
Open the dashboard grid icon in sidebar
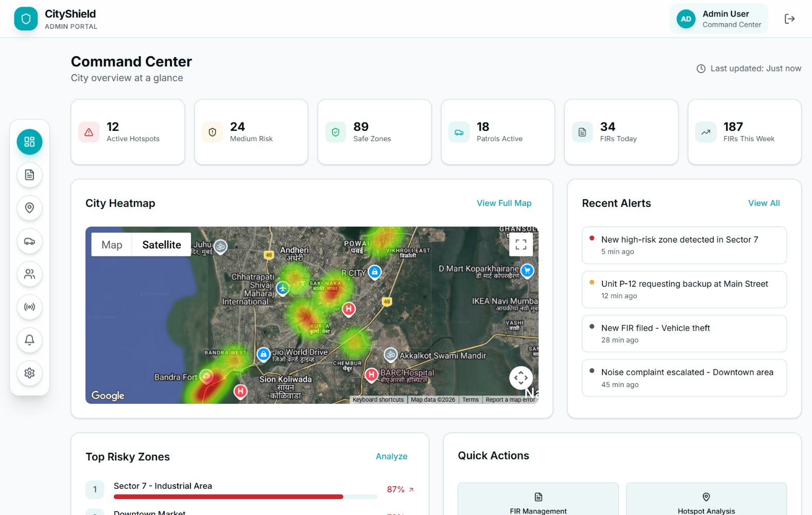pos(29,142)
